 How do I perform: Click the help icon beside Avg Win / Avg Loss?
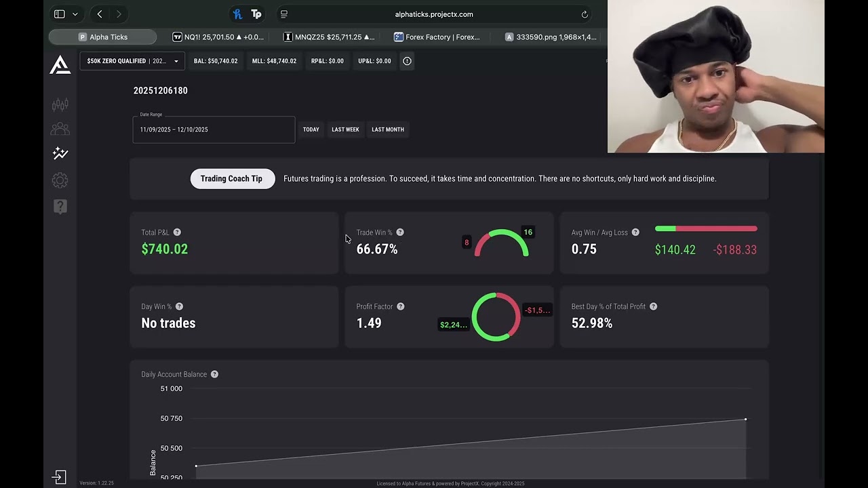click(635, 232)
